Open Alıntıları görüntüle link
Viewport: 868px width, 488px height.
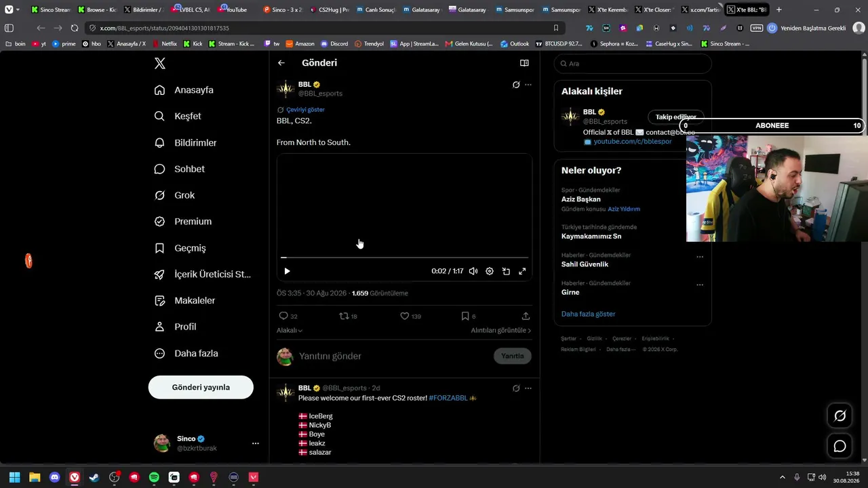click(x=501, y=330)
